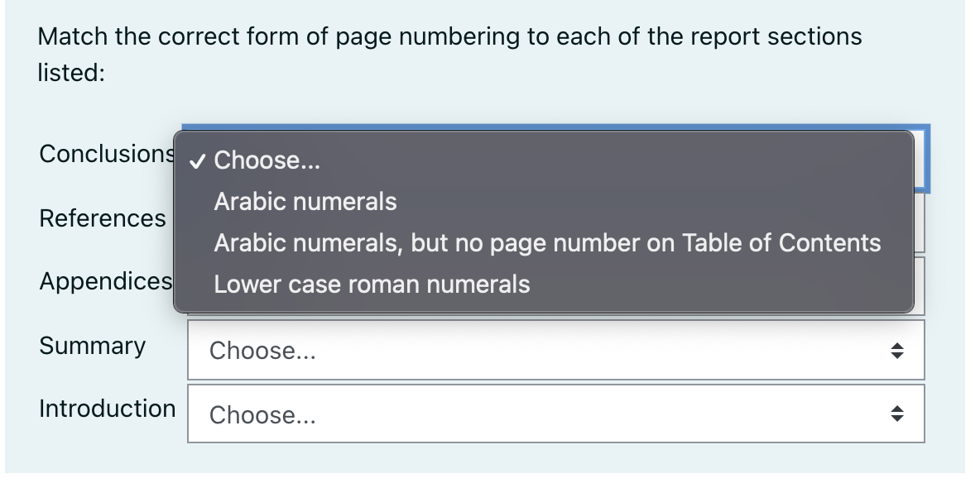Click the Introduction row label

click(x=108, y=409)
